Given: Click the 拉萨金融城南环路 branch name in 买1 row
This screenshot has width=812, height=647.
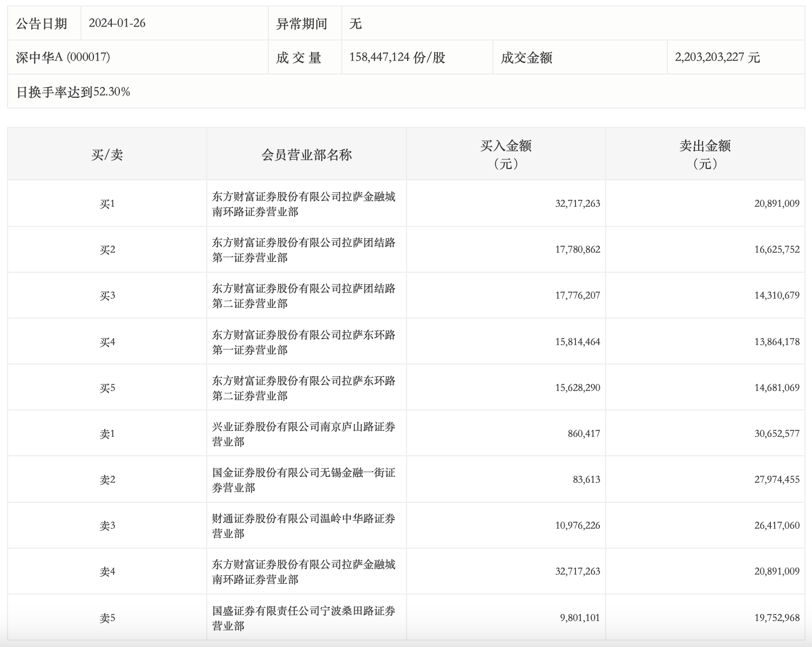Looking at the screenshot, I should [x=304, y=204].
